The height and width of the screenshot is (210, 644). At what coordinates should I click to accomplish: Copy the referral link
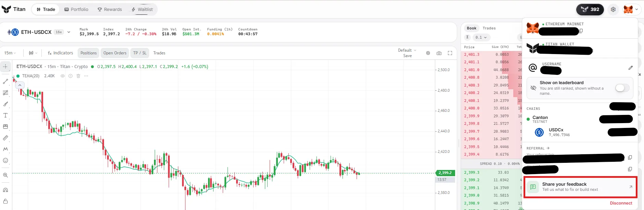point(630,157)
